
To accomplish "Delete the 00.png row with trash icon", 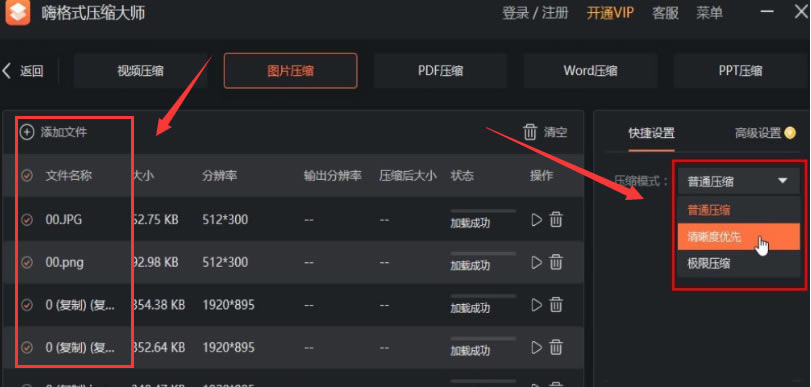I will (556, 263).
